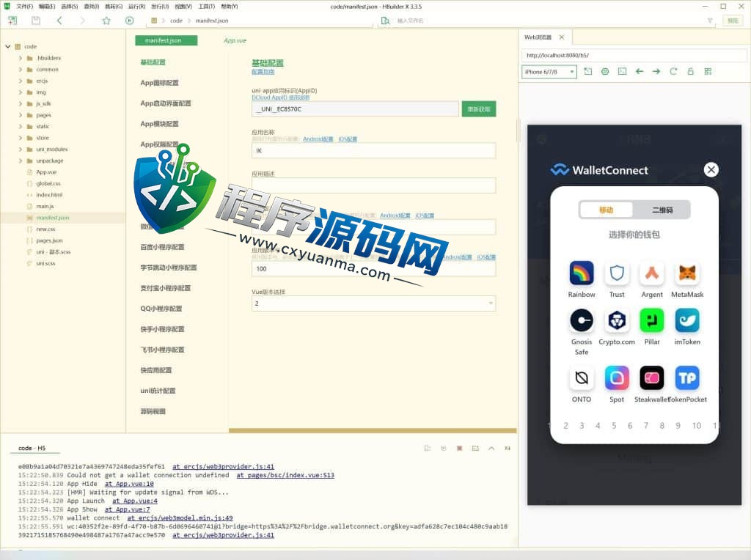This screenshot has height=560, width=751.
Task: Switch WalletConnect to the 二维码 toggle
Action: point(662,210)
